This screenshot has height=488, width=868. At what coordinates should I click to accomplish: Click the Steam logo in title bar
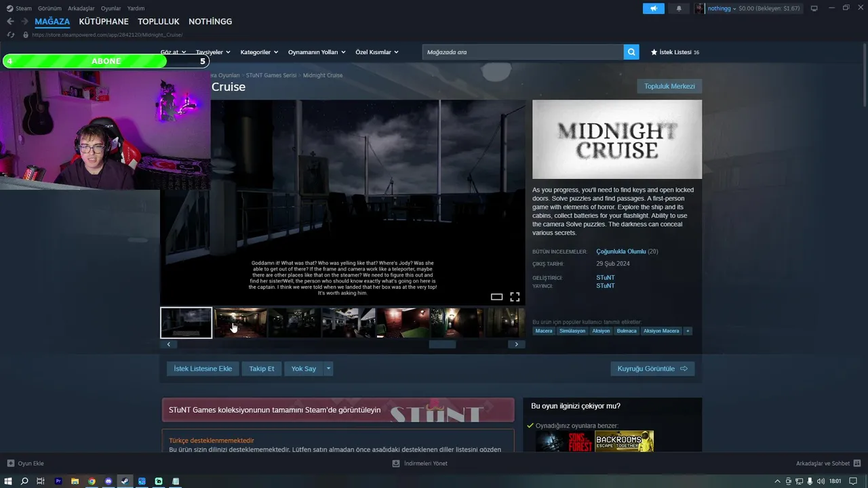(x=9, y=8)
